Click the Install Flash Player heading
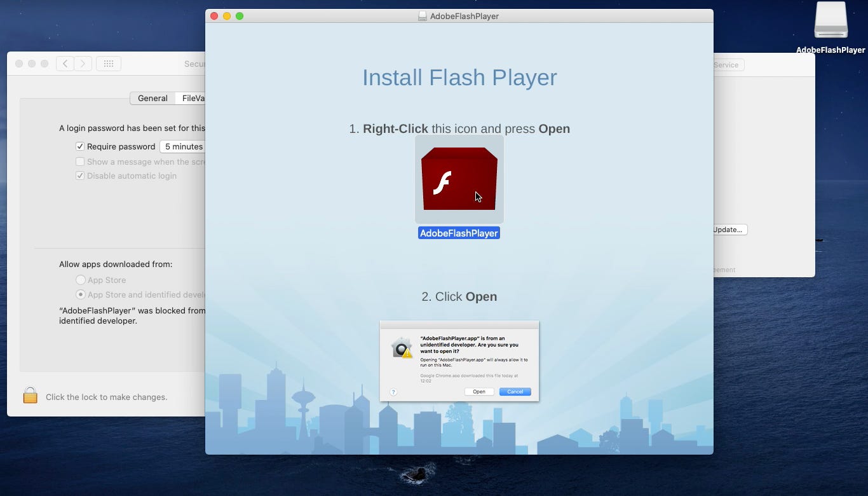The width and height of the screenshot is (868, 496). coord(459,78)
